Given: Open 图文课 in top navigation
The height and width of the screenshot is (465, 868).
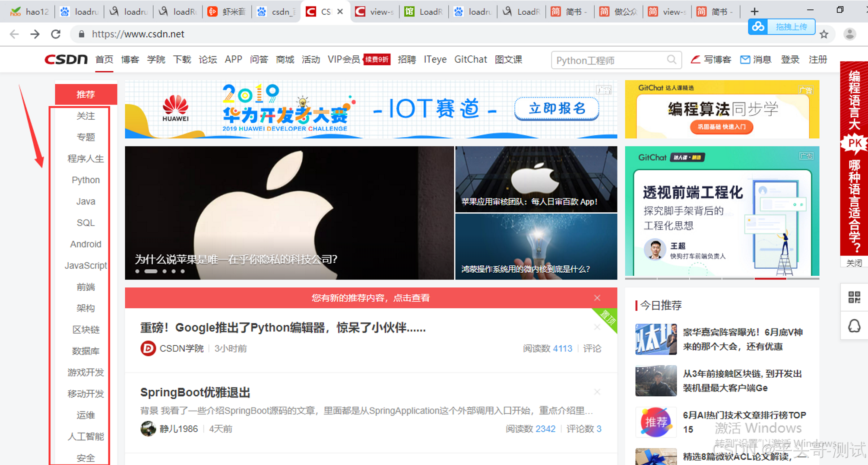Looking at the screenshot, I should [x=508, y=60].
